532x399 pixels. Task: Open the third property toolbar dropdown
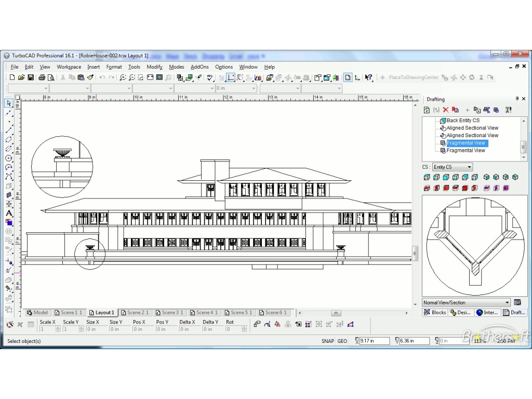(111, 88)
